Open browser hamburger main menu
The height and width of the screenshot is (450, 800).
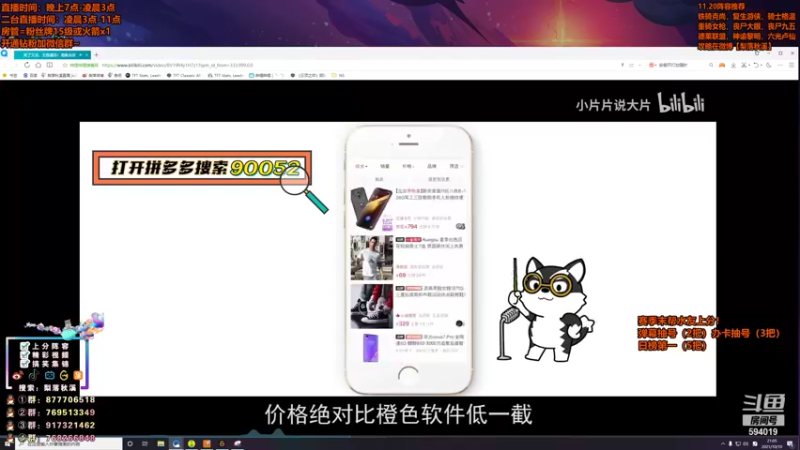click(x=791, y=65)
